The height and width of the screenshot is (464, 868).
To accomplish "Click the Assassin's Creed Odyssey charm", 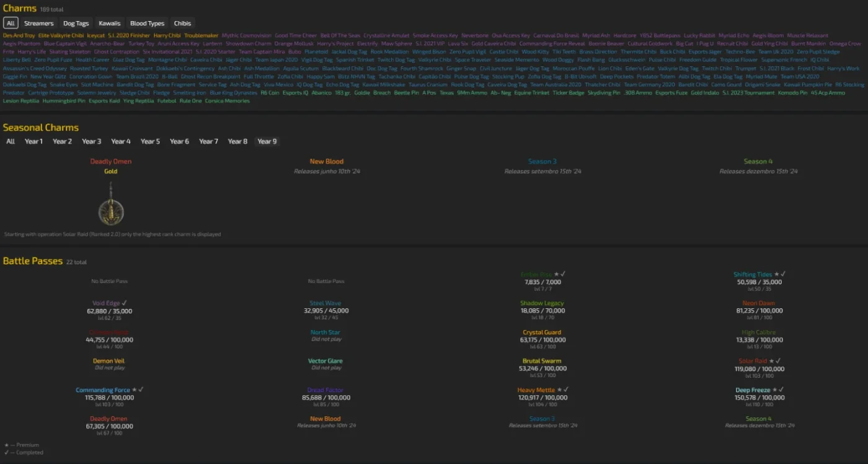I will [x=35, y=68].
